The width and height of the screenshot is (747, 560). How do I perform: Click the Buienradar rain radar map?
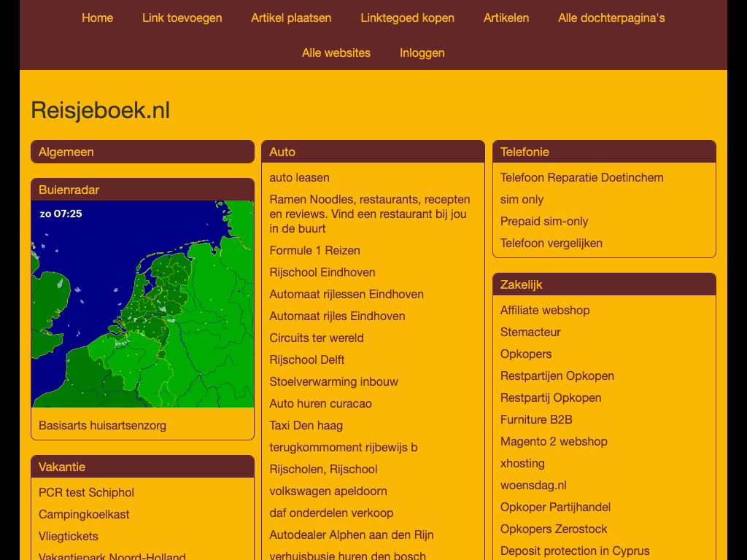[x=142, y=304]
